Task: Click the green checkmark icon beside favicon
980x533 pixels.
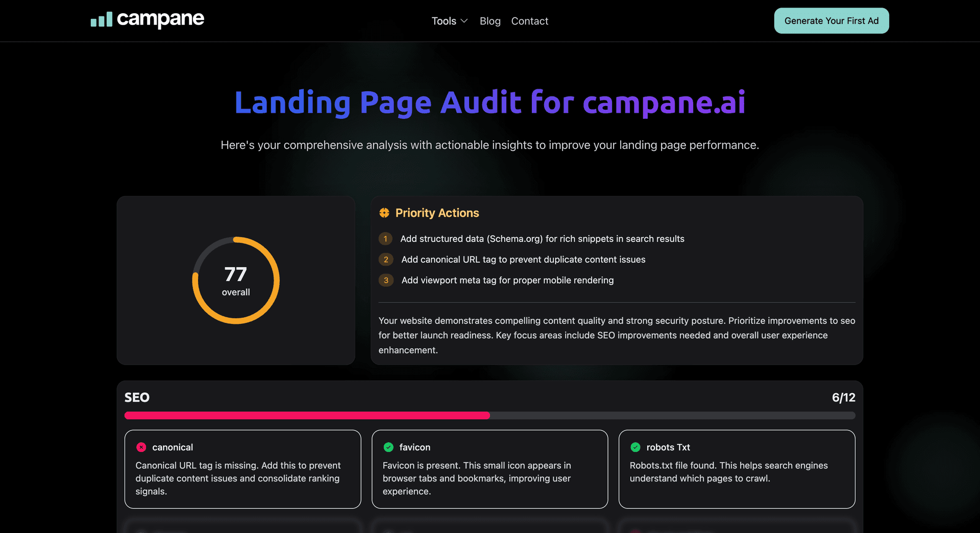Action: 388,447
